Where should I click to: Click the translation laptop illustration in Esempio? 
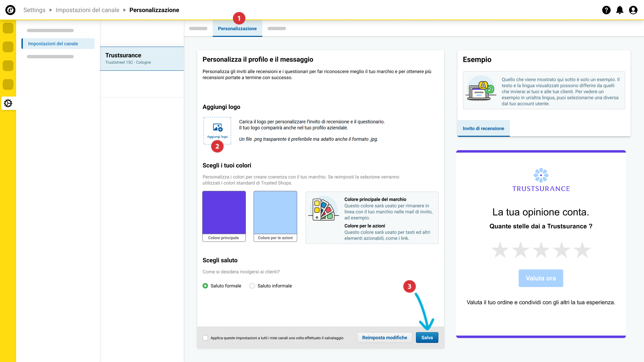(x=481, y=88)
